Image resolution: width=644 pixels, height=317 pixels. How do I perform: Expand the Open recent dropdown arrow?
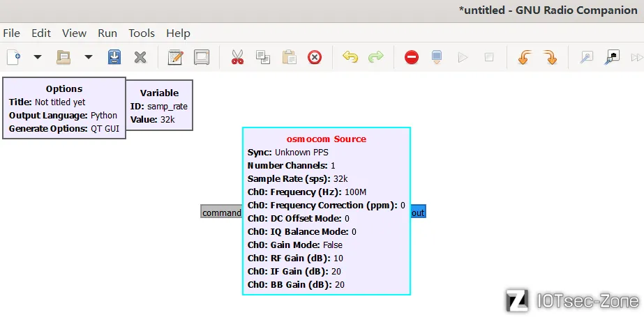tap(89, 57)
